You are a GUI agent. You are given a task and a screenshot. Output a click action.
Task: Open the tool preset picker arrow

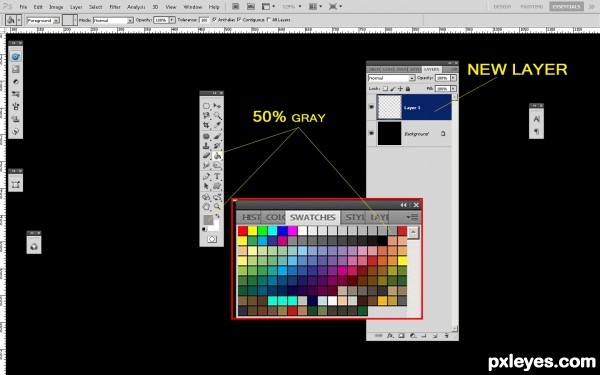pos(19,20)
